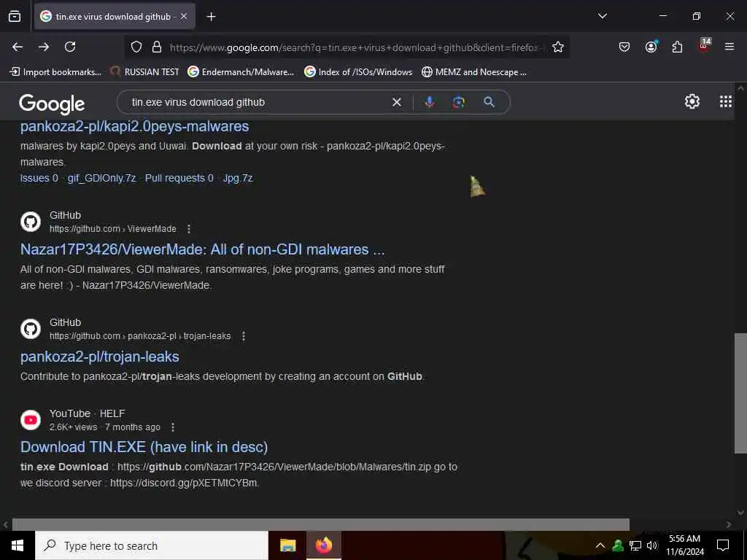Click GitHub favicon of ViewerMade result
This screenshot has width=747, height=560.
coord(31,222)
